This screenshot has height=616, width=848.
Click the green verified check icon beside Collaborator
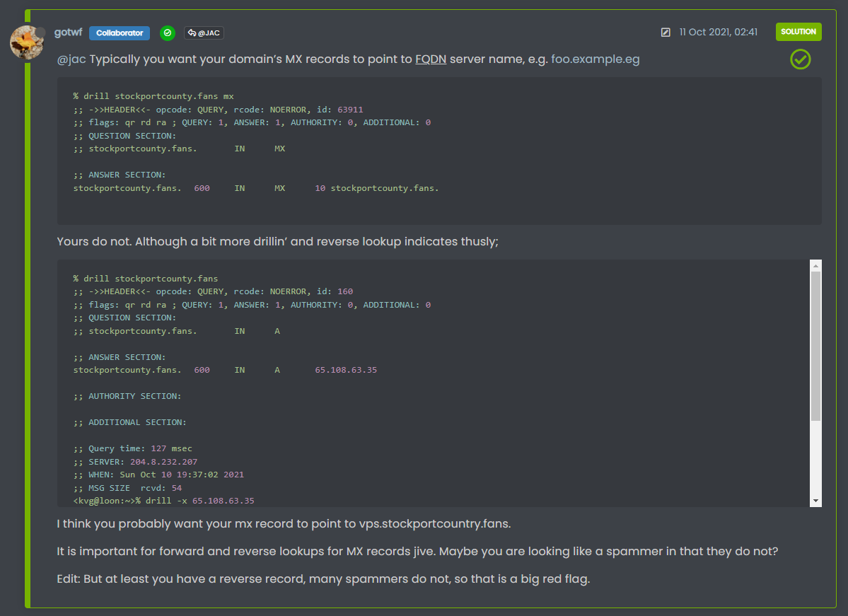[167, 33]
